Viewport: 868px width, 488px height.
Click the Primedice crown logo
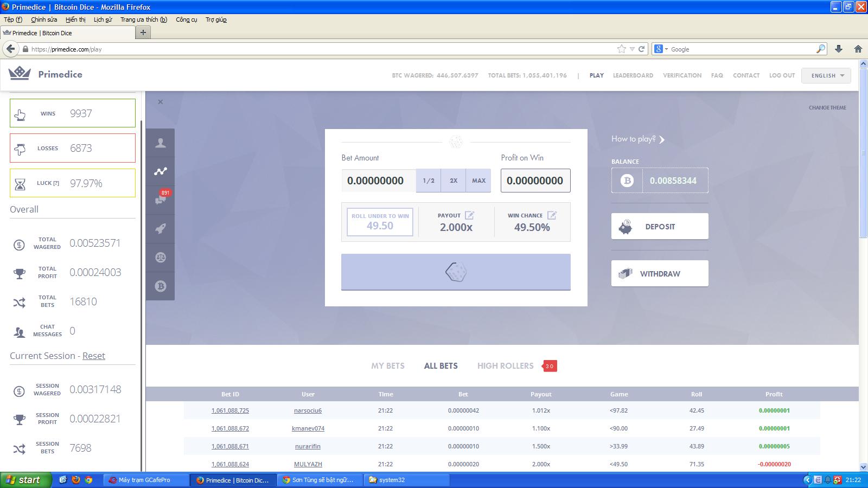point(20,73)
